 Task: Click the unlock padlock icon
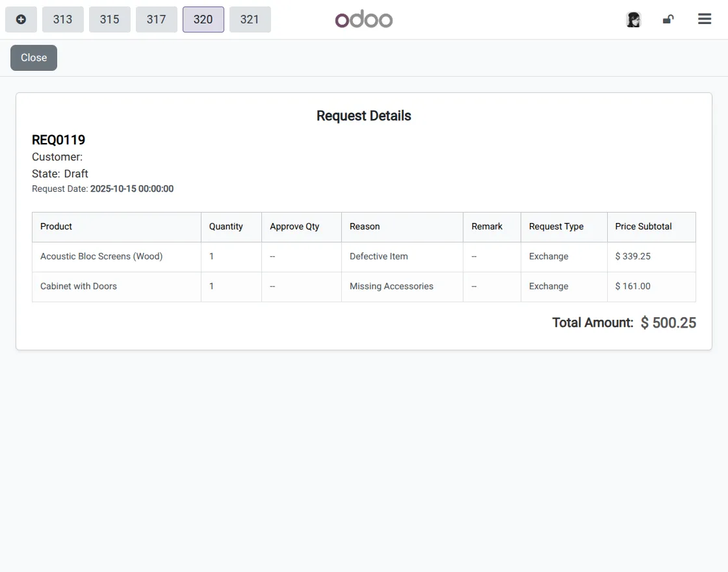click(668, 19)
